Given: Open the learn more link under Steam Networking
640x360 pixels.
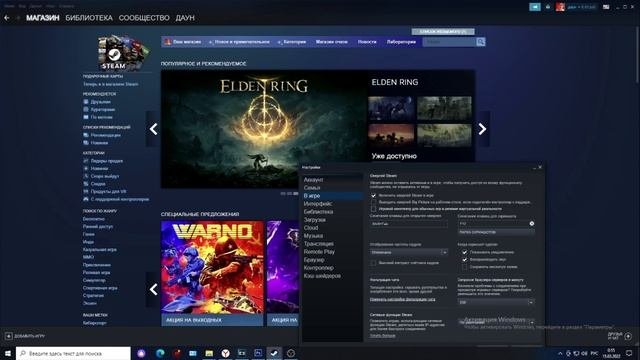Looking at the screenshot, I should (x=382, y=336).
